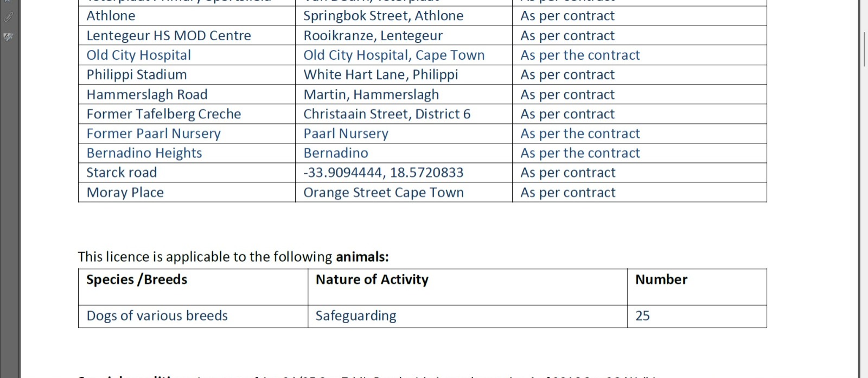Open the Signatures panel icon
The image size is (868, 378).
[x=8, y=36]
